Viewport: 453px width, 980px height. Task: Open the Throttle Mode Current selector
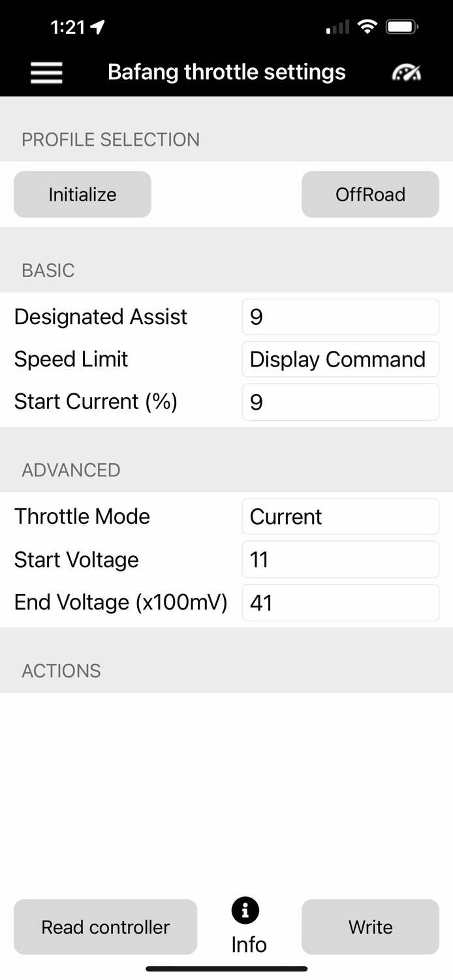pos(340,517)
